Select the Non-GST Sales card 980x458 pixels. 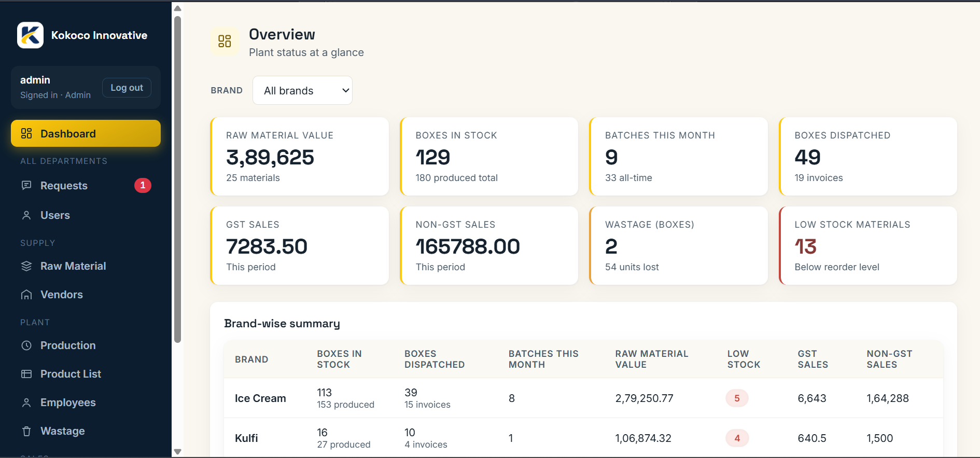(489, 246)
